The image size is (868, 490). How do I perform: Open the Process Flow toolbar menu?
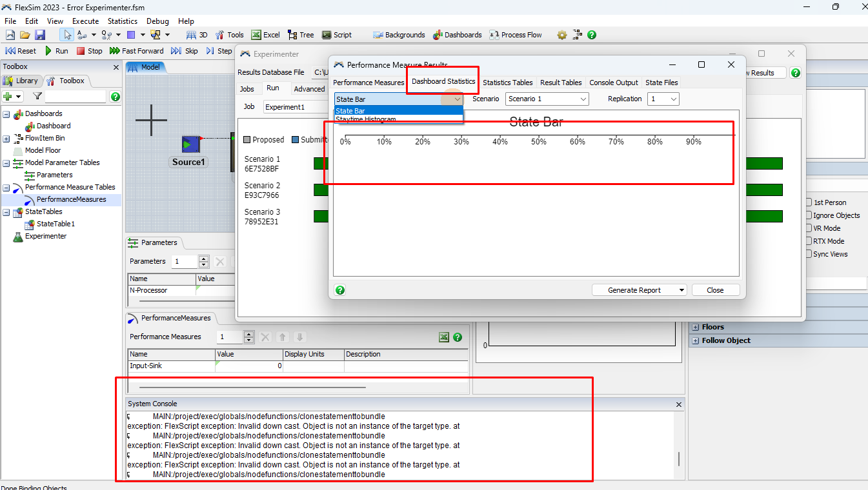pos(515,35)
